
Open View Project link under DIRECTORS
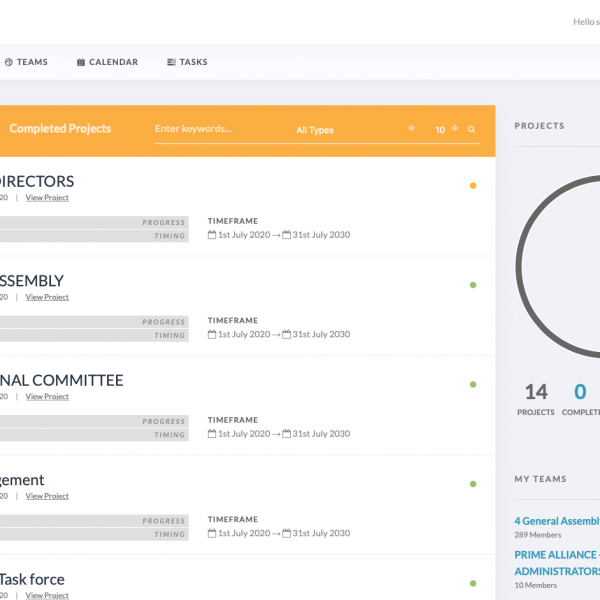pos(47,197)
